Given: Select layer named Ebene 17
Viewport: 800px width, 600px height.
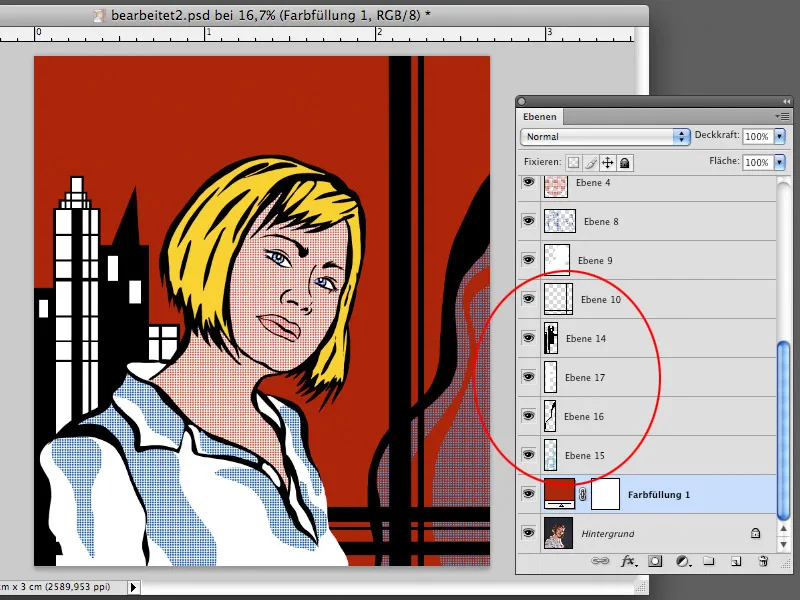Looking at the screenshot, I should (585, 378).
